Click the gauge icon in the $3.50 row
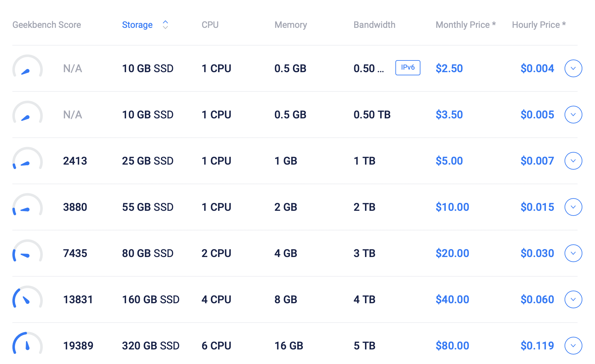Viewport: 595px width, 364px height. [27, 113]
